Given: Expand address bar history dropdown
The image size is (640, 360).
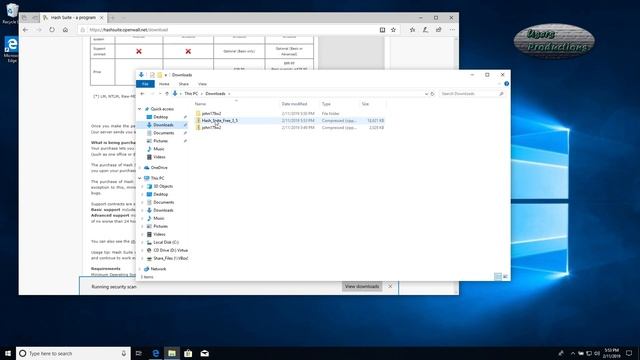Looking at the screenshot, I should 426,94.
